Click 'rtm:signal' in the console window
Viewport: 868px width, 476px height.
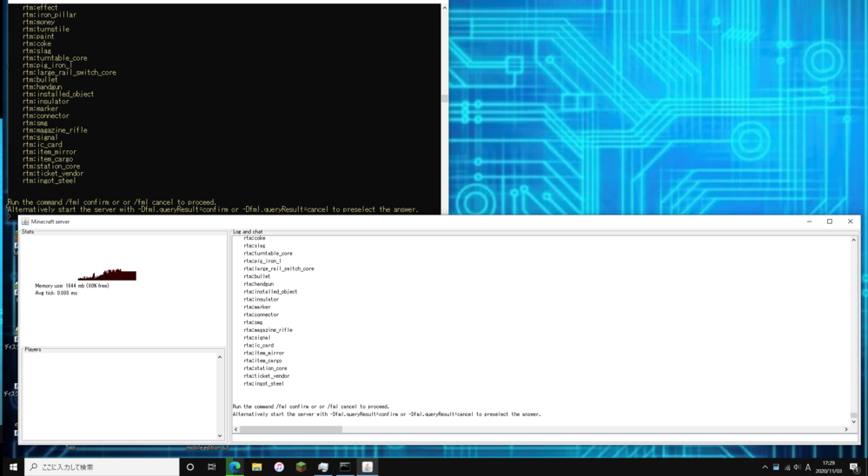(40, 136)
